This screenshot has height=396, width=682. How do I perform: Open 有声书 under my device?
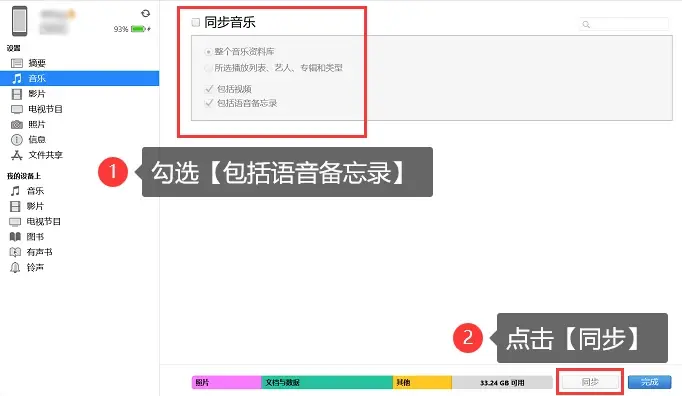click(39, 252)
